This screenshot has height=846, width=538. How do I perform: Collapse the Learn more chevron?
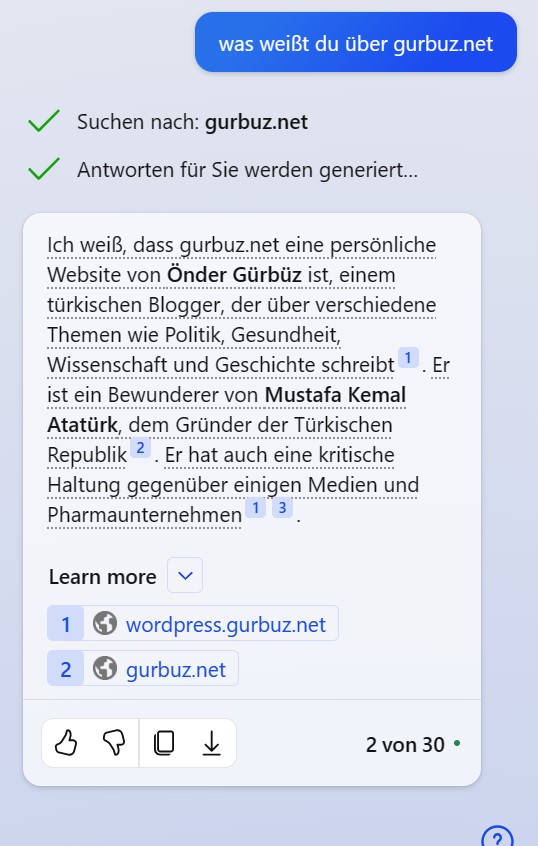click(x=185, y=575)
